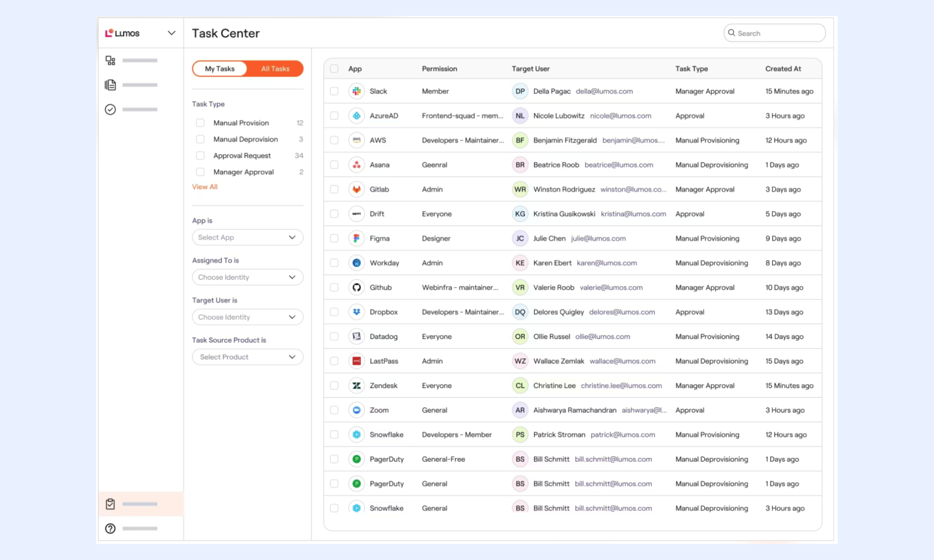Open the Target User identity dropdown

click(x=248, y=317)
